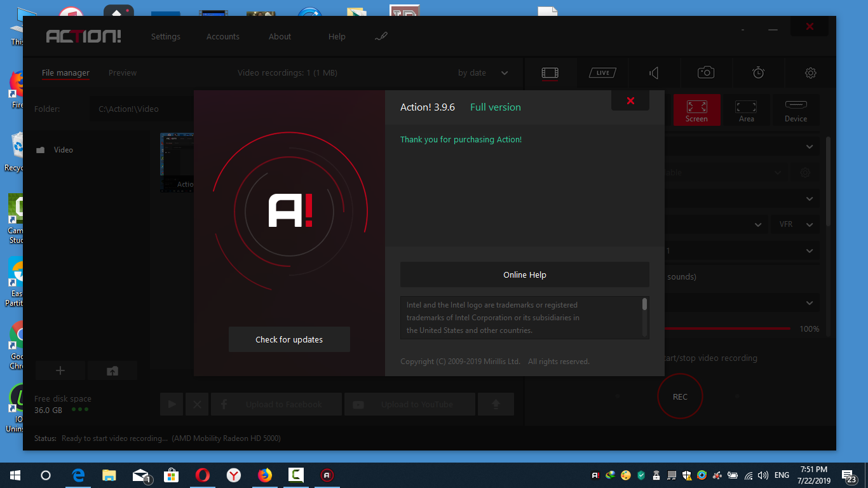This screenshot has height=488, width=868.
Task: Open the screenshot camera mode icon
Action: [706, 73]
